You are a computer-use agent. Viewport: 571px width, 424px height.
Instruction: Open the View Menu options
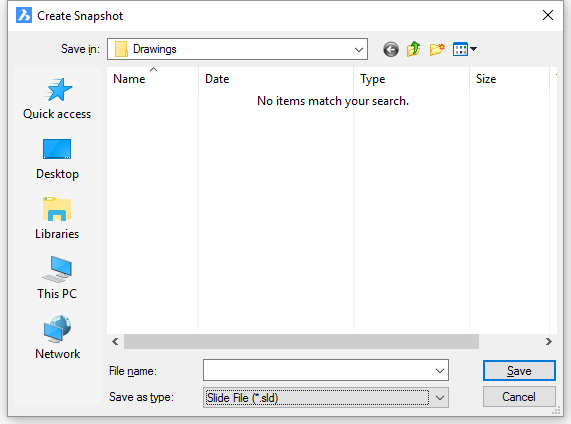tap(465, 49)
